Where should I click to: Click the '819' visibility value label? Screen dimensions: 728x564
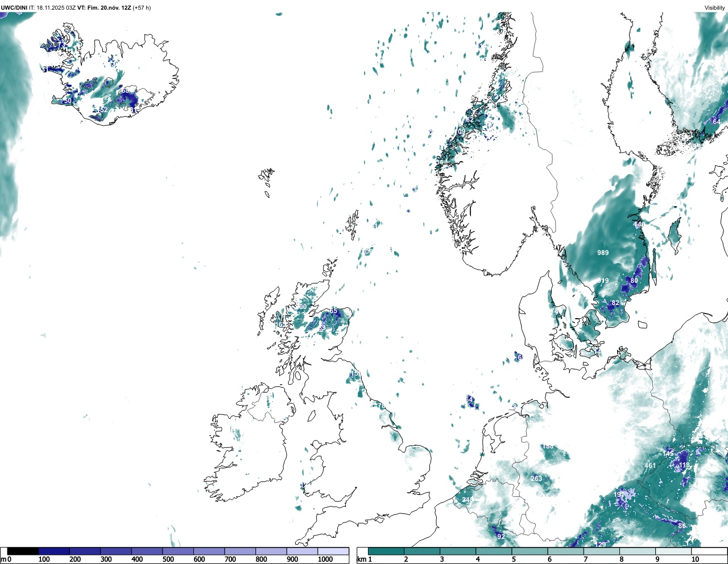[603, 281]
